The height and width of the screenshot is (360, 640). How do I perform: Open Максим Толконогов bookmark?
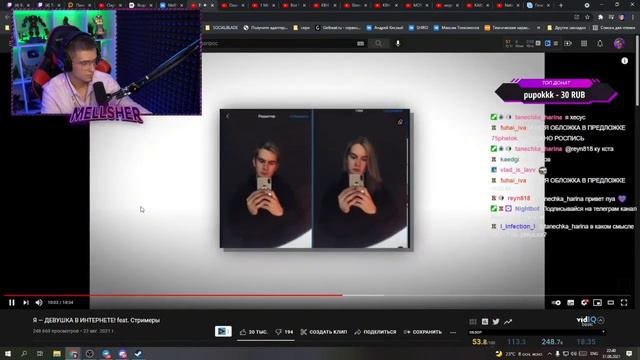(x=456, y=28)
